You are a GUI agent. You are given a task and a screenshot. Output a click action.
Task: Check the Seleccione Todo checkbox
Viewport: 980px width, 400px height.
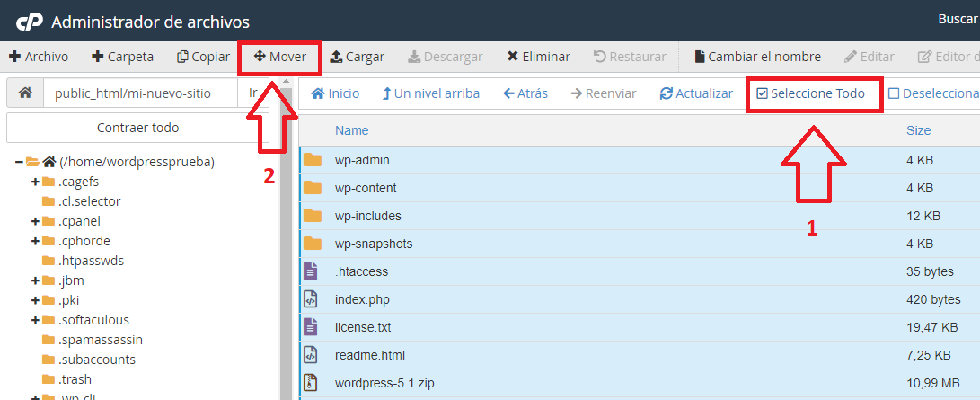763,93
